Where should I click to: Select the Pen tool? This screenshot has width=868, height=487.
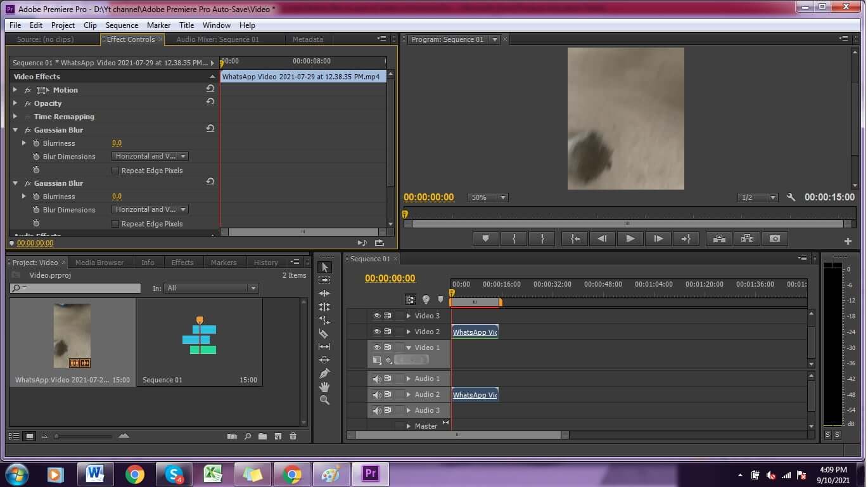point(324,373)
